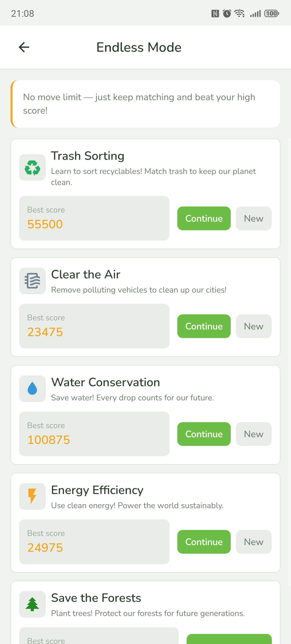Tap the Trash Sorting best score 55500
The image size is (291, 644).
click(x=45, y=224)
